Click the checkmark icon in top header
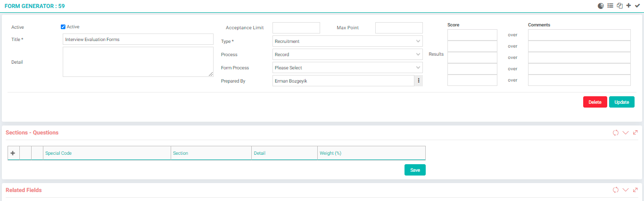The width and height of the screenshot is (644, 201). [x=637, y=6]
